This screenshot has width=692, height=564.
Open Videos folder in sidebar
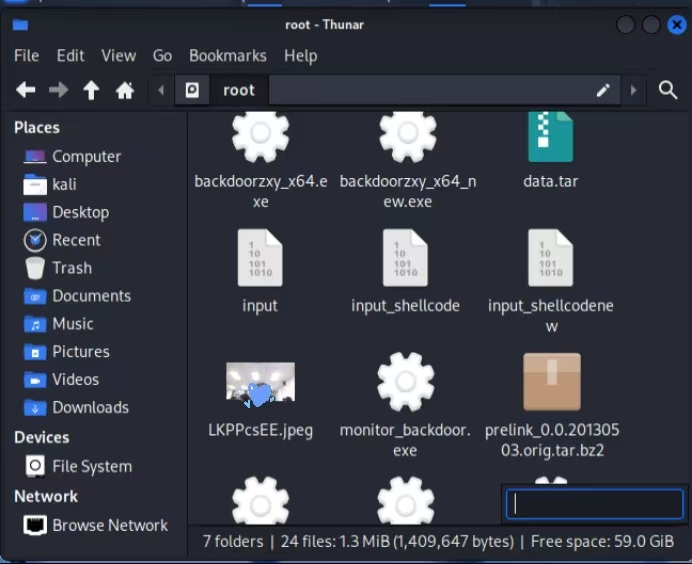coord(61,380)
